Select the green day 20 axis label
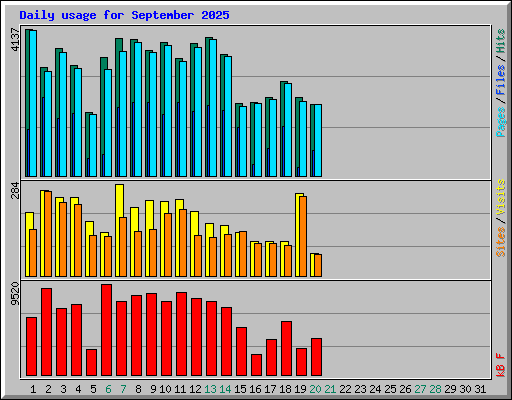This screenshot has width=512, height=400. pyautogui.click(x=315, y=389)
